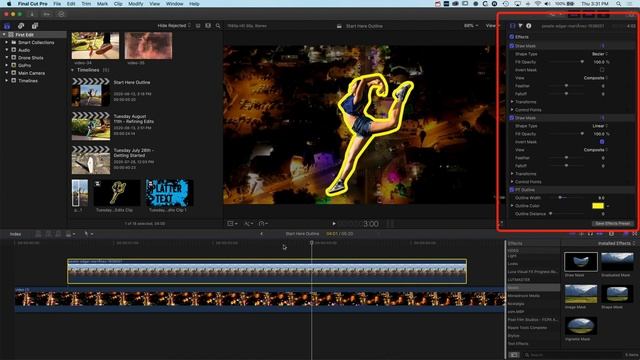Open the Linear Shape Type dropdown
Screen dimensions: 640x360
point(600,126)
